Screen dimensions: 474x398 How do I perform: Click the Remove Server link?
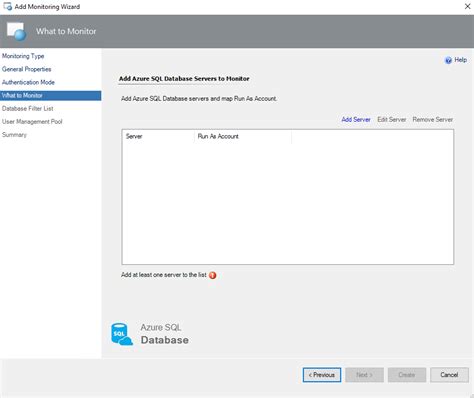click(x=432, y=119)
